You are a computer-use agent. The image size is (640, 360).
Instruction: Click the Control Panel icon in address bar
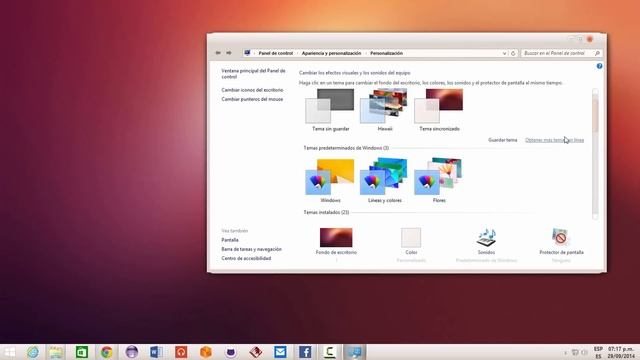pyautogui.click(x=247, y=53)
